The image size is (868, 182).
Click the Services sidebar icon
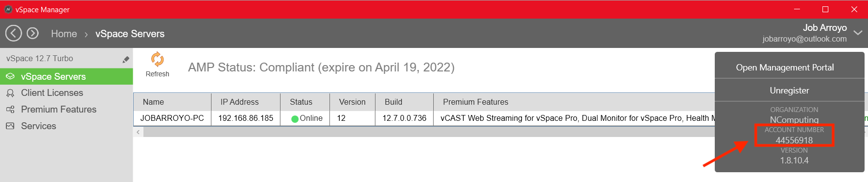(10, 126)
